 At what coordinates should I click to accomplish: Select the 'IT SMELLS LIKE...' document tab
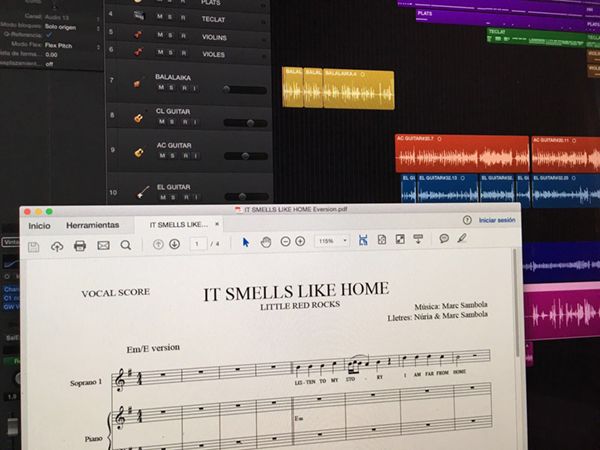pos(178,225)
